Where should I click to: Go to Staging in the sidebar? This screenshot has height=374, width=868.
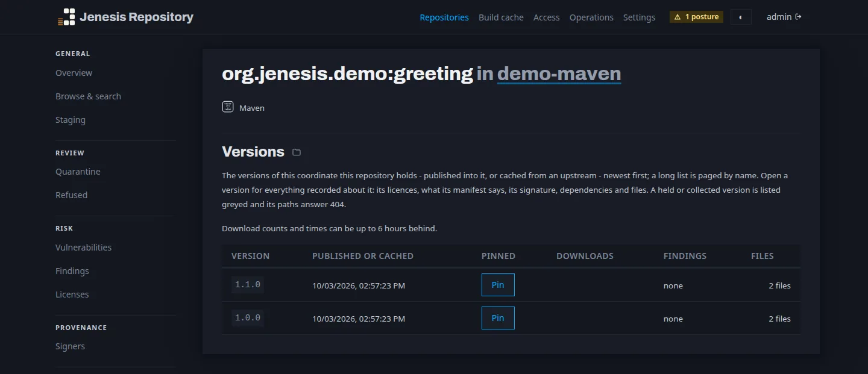[x=71, y=120]
